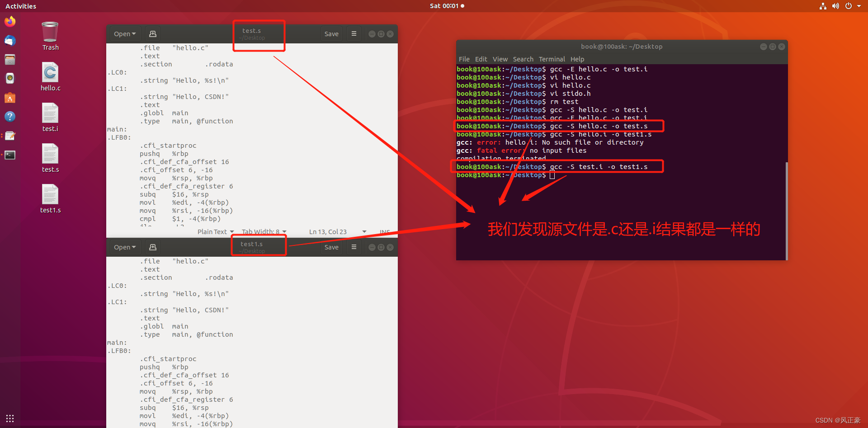Save the test.s document

pos(331,34)
